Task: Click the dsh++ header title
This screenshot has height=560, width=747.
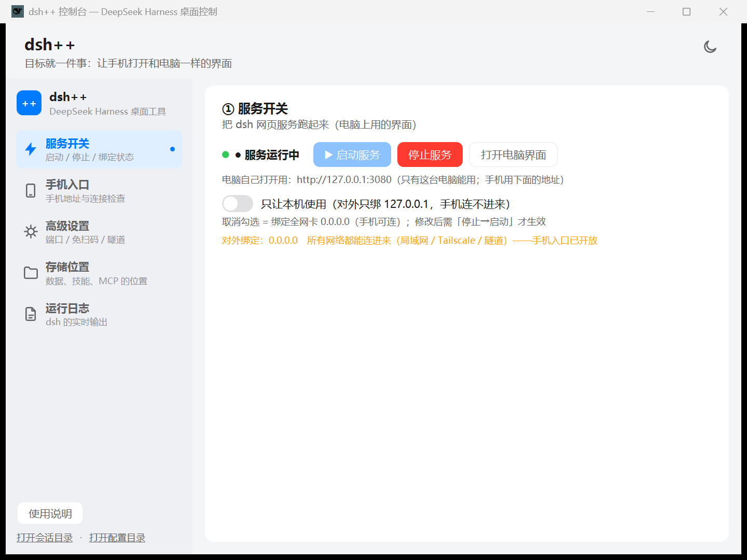Action: coord(50,45)
